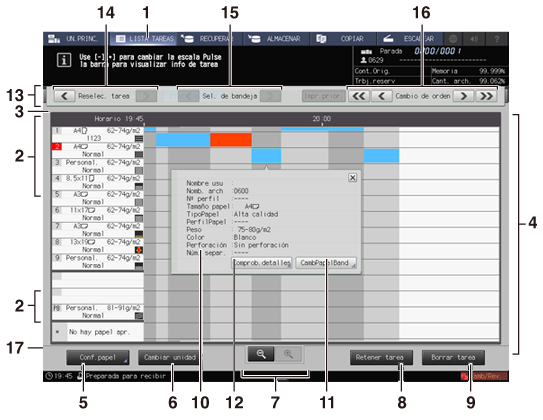Switch to the RECUPERAR tab

pos(210,39)
